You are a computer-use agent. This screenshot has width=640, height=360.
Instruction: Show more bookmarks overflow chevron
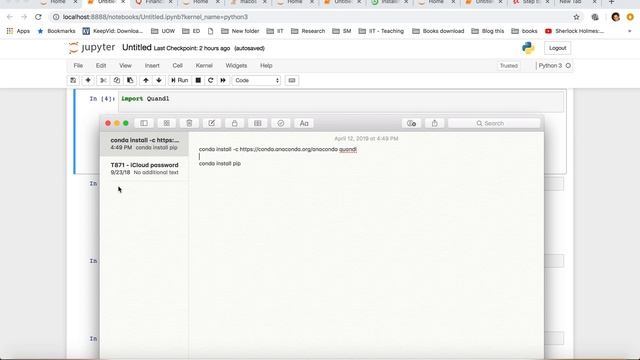tap(629, 31)
